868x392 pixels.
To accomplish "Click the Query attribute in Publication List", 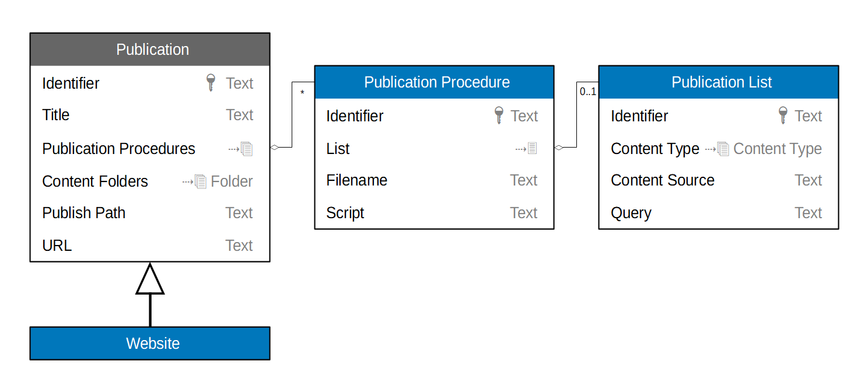I will [x=631, y=213].
